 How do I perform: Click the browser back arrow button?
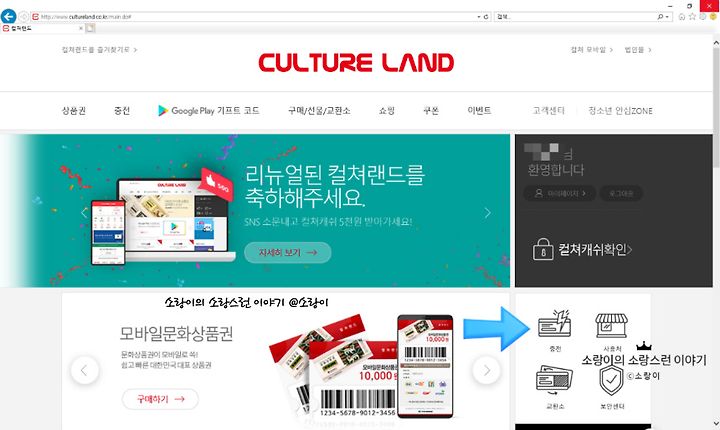8,17
